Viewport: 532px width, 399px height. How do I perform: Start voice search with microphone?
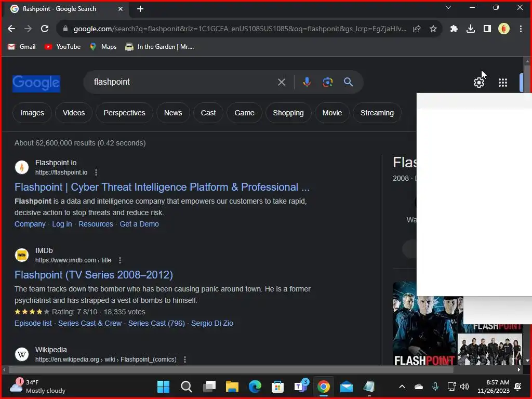(307, 82)
